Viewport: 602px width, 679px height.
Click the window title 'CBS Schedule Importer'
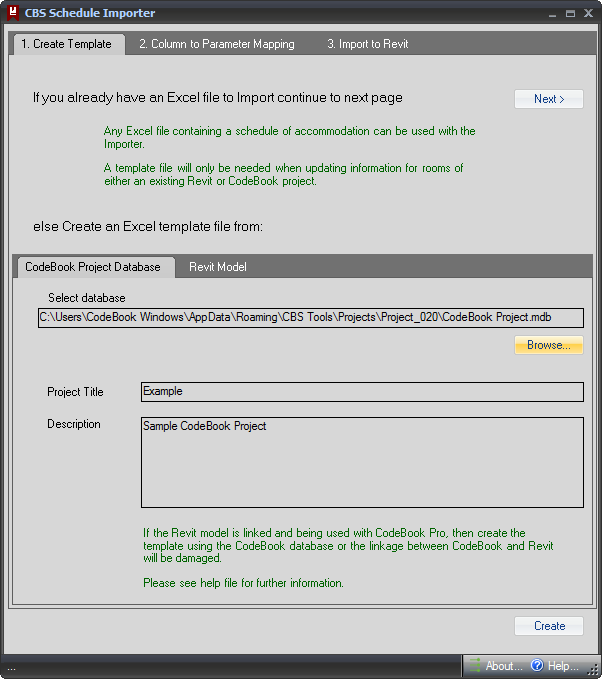pyautogui.click(x=90, y=13)
